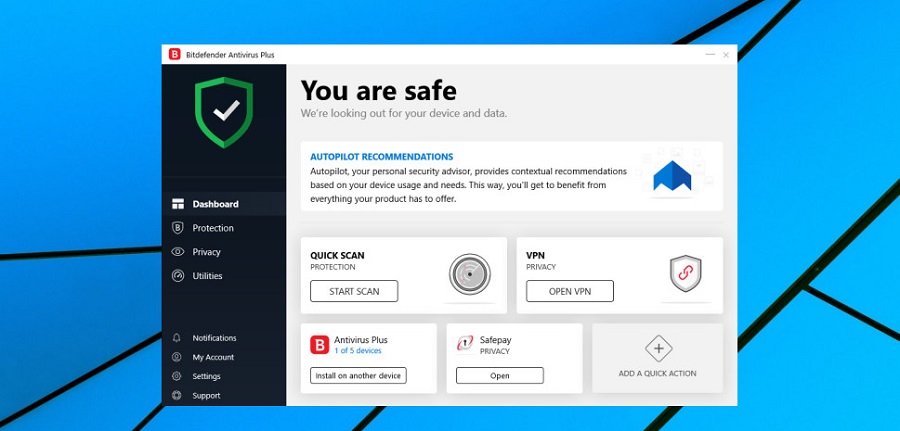Close the Bitdefender window
The height and width of the screenshot is (431, 900).
pos(726,55)
